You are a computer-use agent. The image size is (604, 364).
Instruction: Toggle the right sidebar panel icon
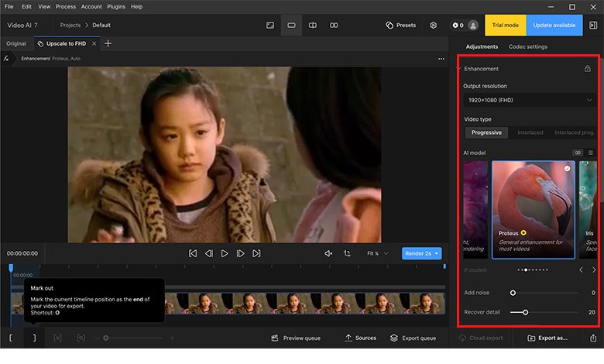[x=593, y=25]
